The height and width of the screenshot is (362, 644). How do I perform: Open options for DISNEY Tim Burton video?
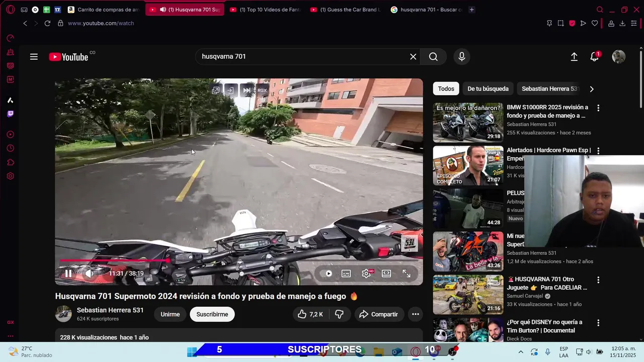[x=598, y=323]
